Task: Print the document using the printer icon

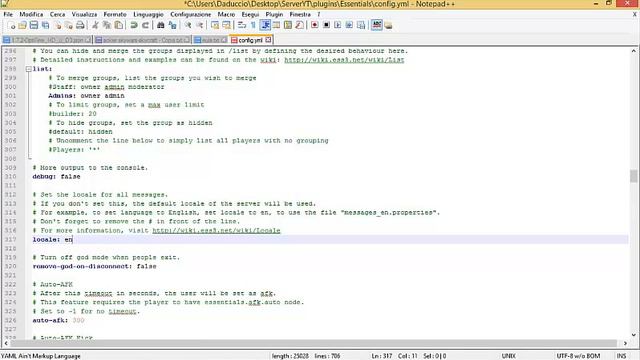Action: pos(80,25)
